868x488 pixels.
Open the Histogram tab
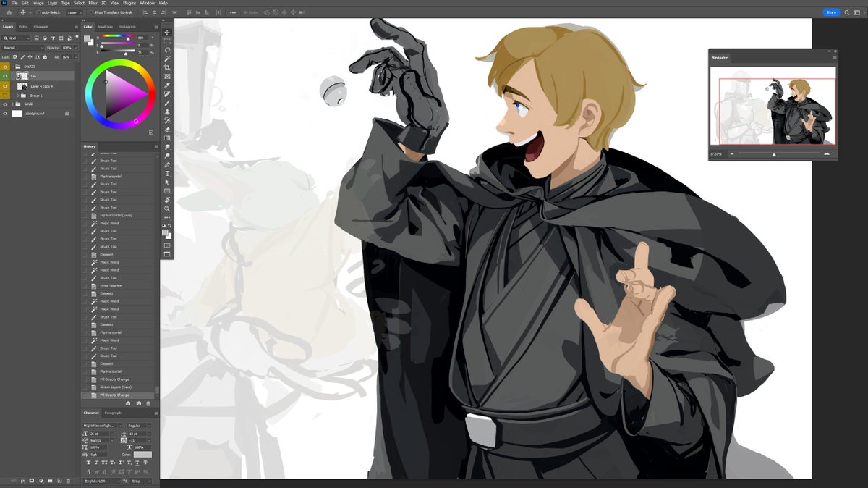(127, 27)
